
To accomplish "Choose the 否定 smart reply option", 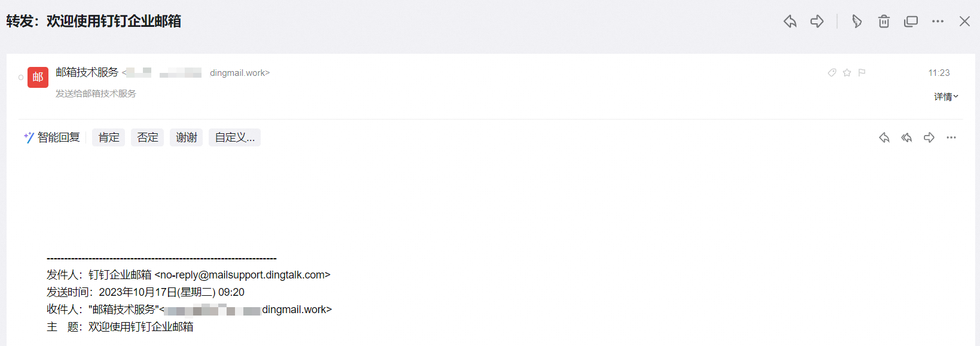I will pyautogui.click(x=148, y=137).
